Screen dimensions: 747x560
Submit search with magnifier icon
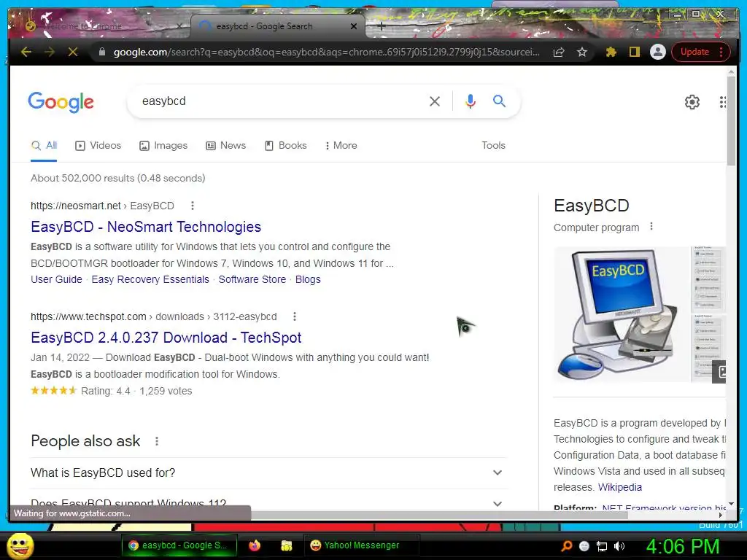(499, 101)
